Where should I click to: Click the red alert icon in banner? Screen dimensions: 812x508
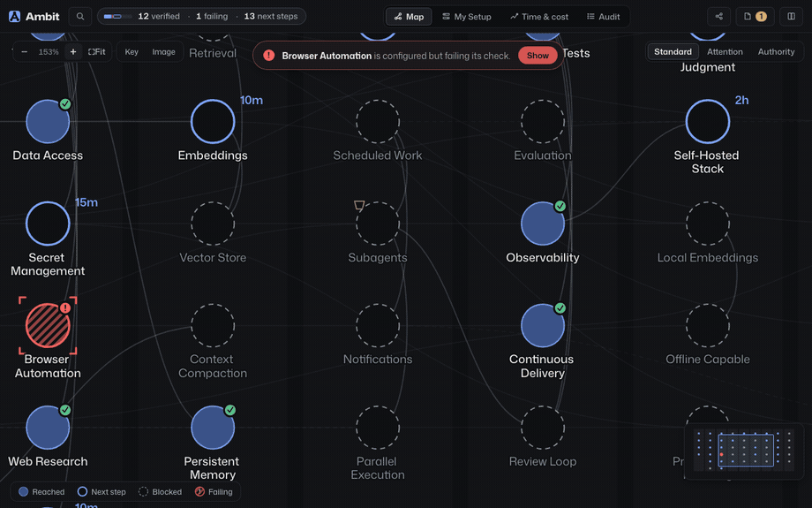(x=269, y=56)
